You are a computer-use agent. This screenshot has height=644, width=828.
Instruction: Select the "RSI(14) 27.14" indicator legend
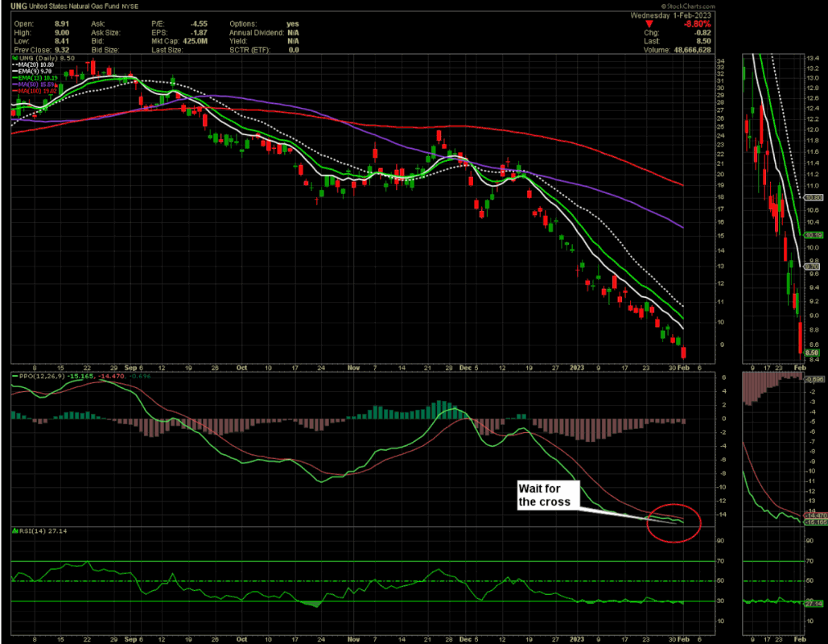pyautogui.click(x=43, y=531)
